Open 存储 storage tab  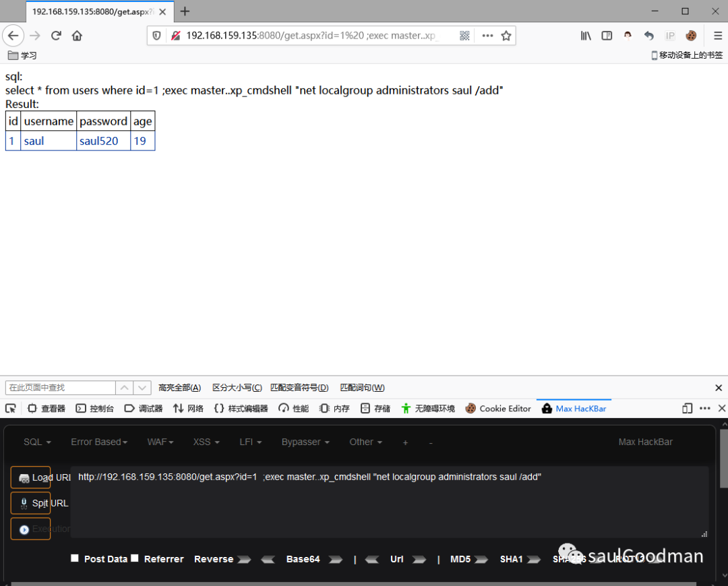pos(375,409)
